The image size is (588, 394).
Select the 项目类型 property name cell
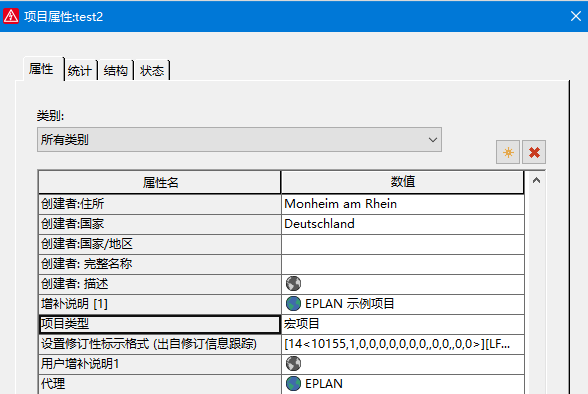[160, 324]
